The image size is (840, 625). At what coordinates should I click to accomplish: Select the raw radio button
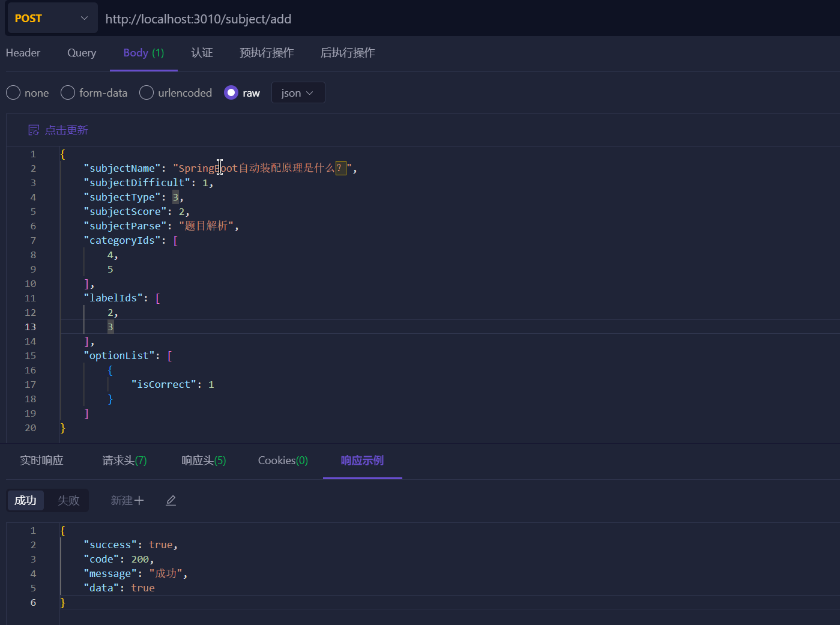click(x=231, y=93)
